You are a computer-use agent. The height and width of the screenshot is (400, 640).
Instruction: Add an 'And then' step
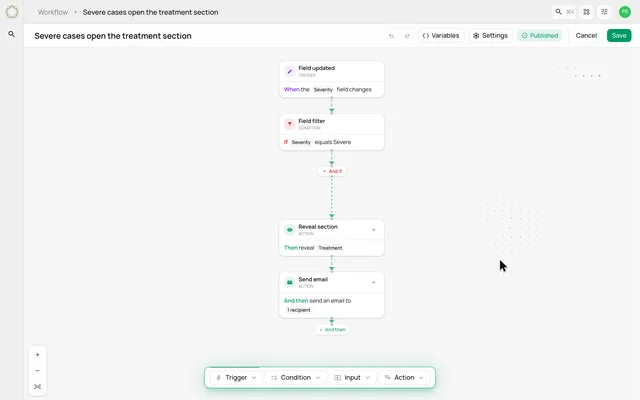point(332,330)
